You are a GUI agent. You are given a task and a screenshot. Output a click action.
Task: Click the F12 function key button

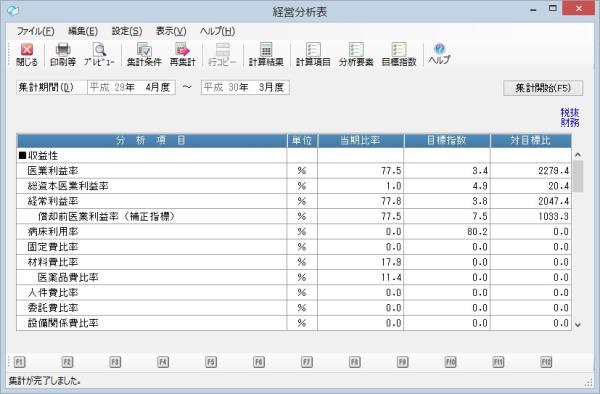coord(546,362)
